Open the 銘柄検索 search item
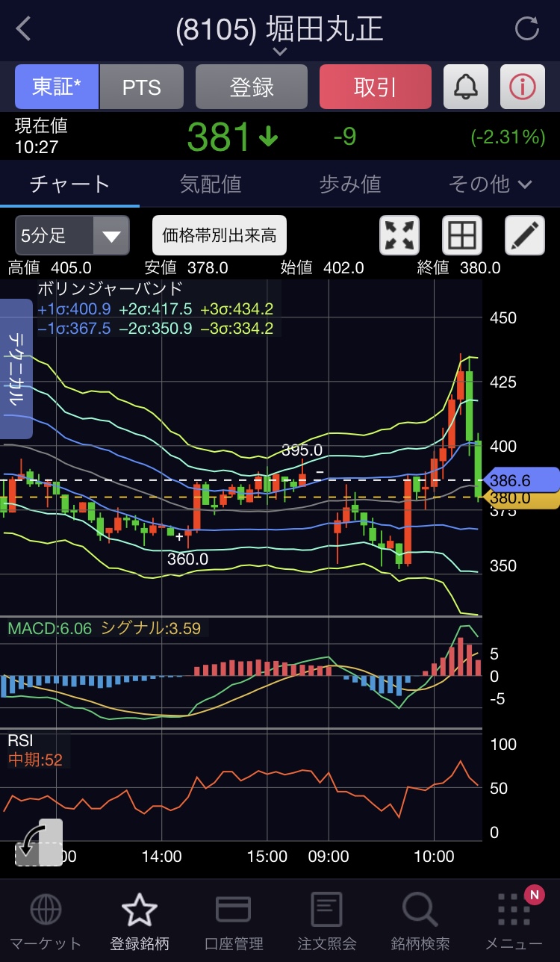The width and height of the screenshot is (560, 962). (x=420, y=922)
